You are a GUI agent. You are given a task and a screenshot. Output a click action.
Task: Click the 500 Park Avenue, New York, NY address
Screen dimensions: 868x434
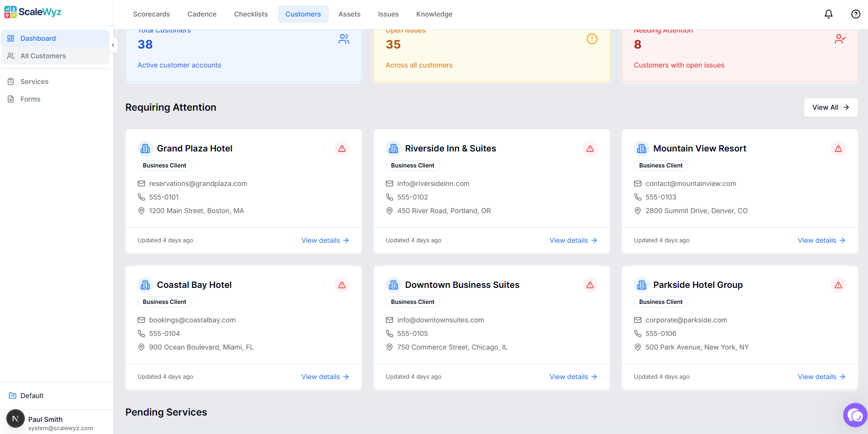(697, 347)
